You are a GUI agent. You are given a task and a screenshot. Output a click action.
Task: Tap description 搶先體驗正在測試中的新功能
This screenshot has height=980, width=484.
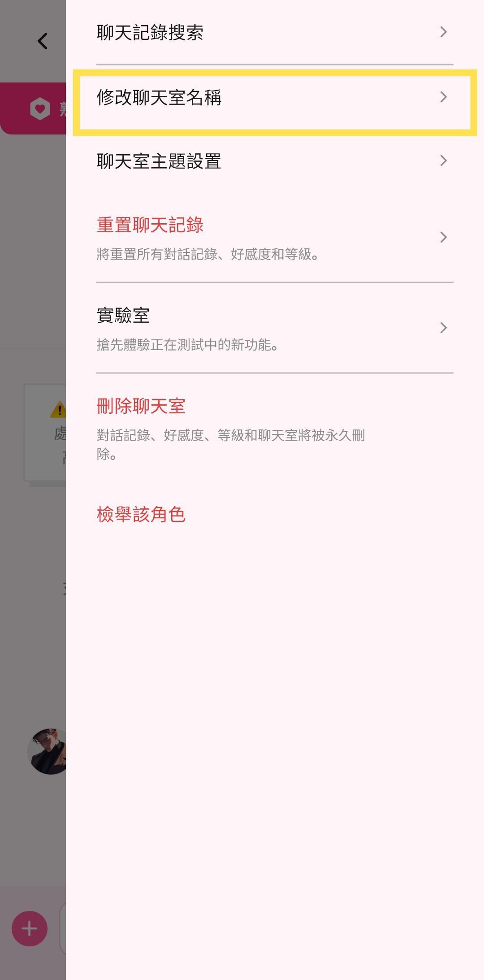point(188,345)
